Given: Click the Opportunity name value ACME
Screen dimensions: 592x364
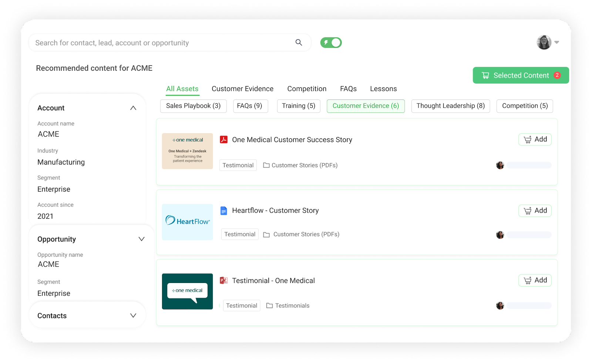Looking at the screenshot, I should pos(48,264).
